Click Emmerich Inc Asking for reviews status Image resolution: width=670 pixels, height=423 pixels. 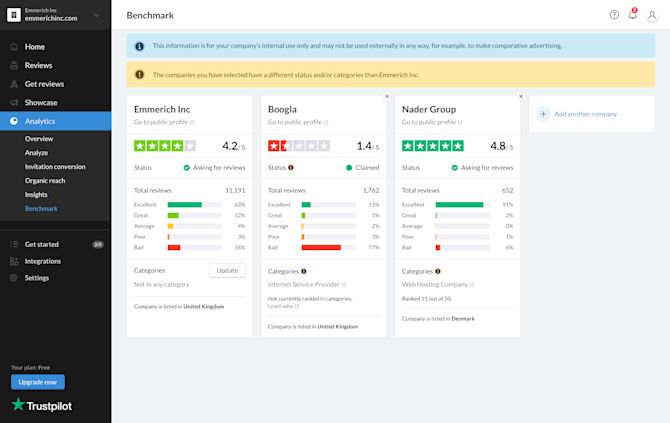coord(215,167)
